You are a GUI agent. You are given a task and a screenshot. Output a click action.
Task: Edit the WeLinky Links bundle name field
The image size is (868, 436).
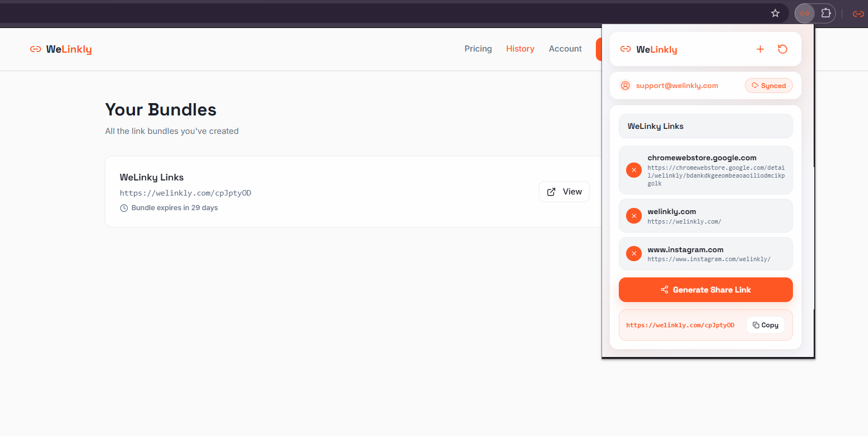click(706, 126)
